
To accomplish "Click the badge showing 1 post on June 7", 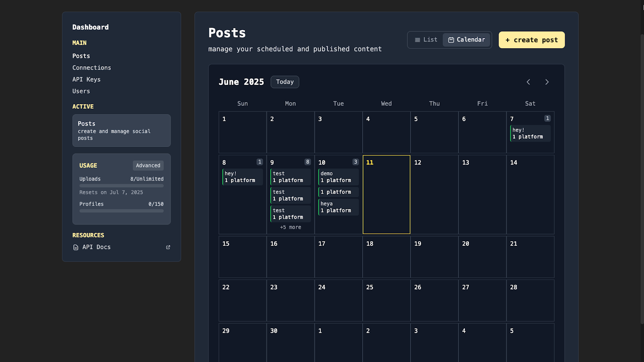I will (547, 118).
